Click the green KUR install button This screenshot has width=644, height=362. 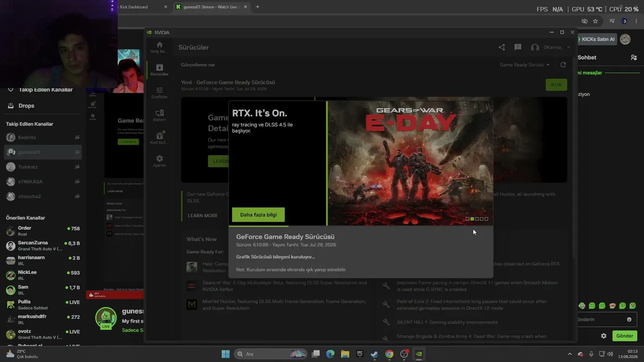pyautogui.click(x=556, y=84)
